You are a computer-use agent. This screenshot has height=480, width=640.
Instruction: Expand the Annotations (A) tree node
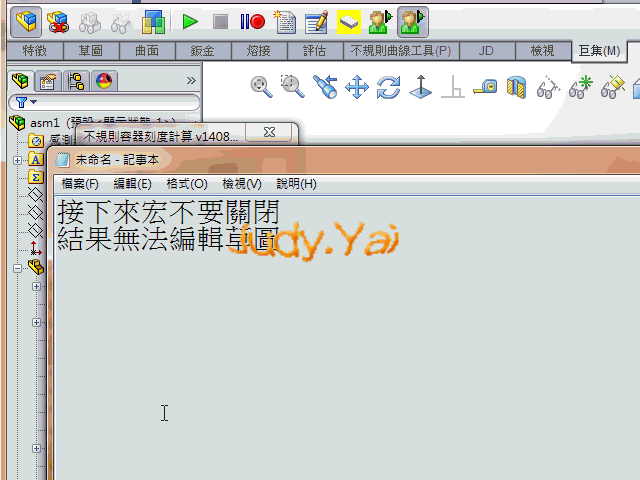pos(17,160)
